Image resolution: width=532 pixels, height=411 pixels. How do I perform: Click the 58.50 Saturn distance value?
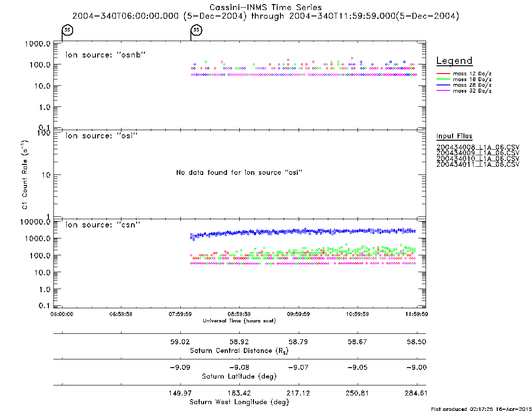pyautogui.click(x=416, y=342)
